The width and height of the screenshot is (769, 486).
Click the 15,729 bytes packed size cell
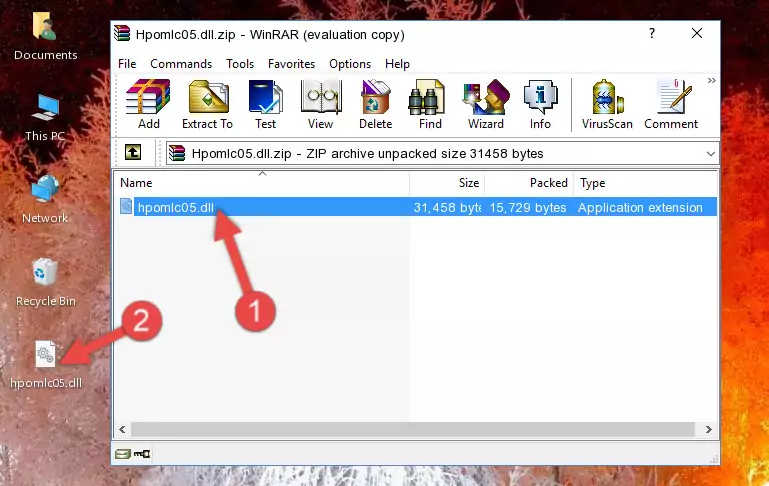528,207
